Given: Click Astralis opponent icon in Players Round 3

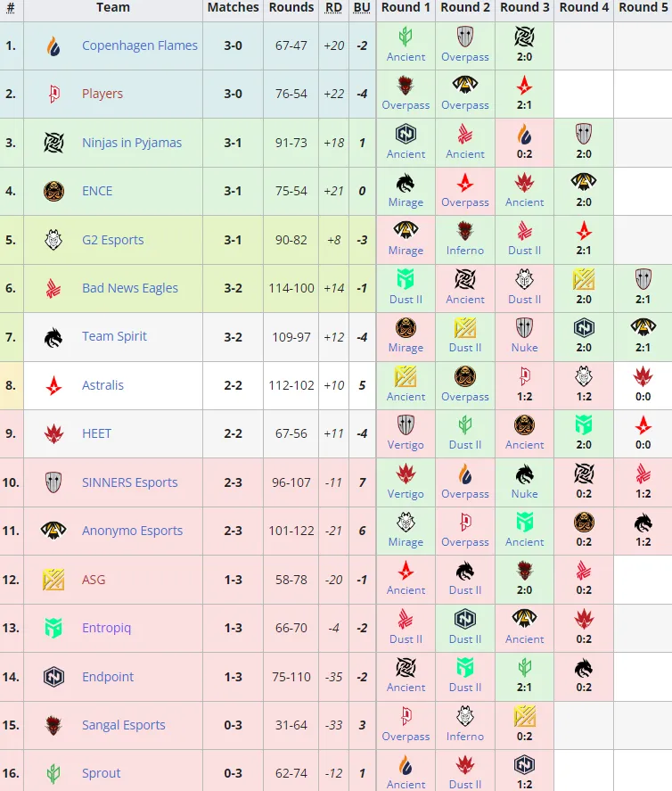Looking at the screenshot, I should tap(524, 85).
